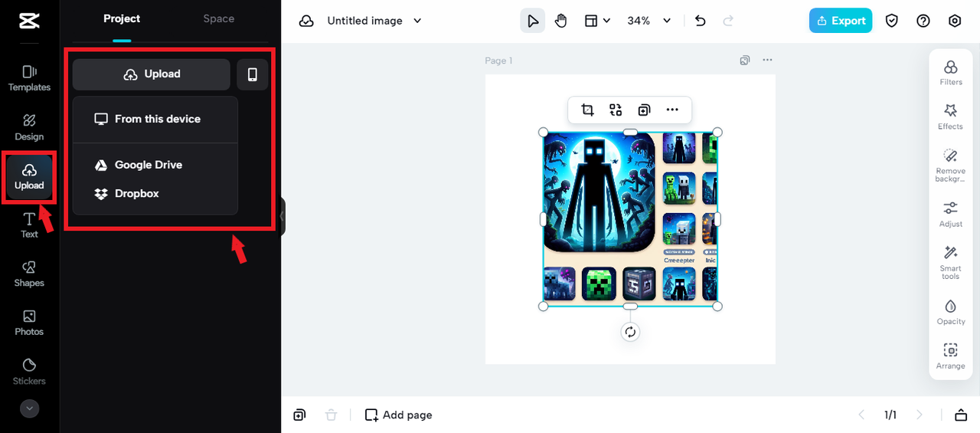Open the Stickers sidebar panel
Image resolution: width=980 pixels, height=433 pixels.
[x=29, y=372]
